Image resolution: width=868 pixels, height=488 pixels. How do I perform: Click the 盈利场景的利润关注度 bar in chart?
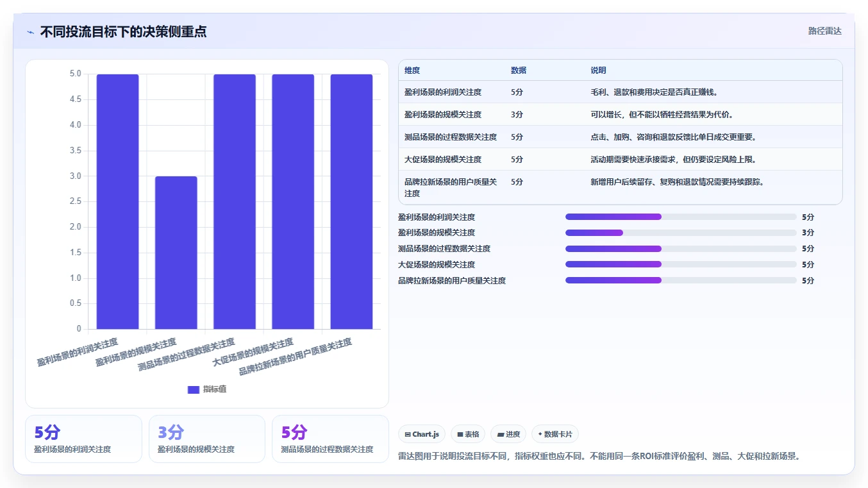click(x=117, y=201)
